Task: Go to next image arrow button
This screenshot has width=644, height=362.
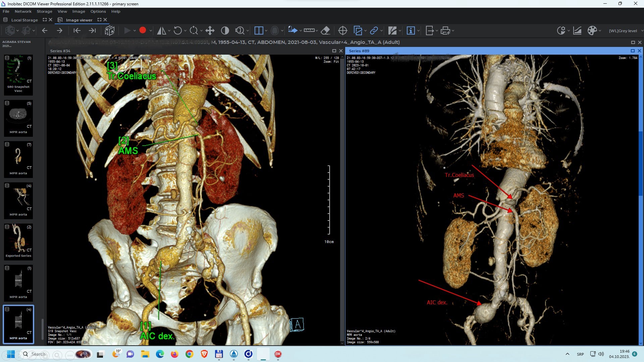Action: 59,31
